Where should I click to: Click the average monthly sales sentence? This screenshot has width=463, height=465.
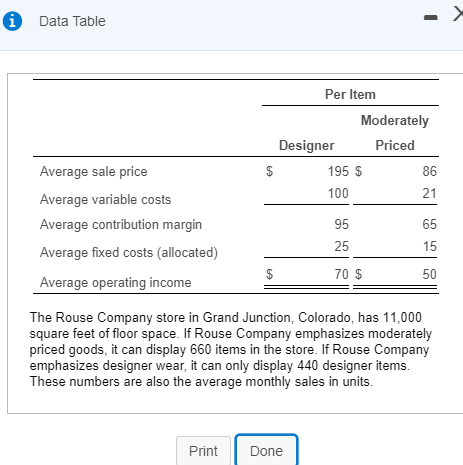tap(201, 381)
